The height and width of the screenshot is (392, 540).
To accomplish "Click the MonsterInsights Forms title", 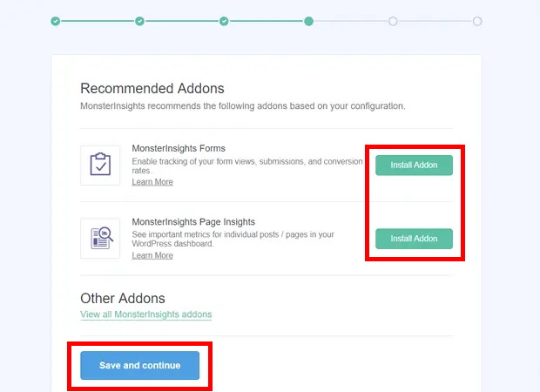I will point(179,149).
